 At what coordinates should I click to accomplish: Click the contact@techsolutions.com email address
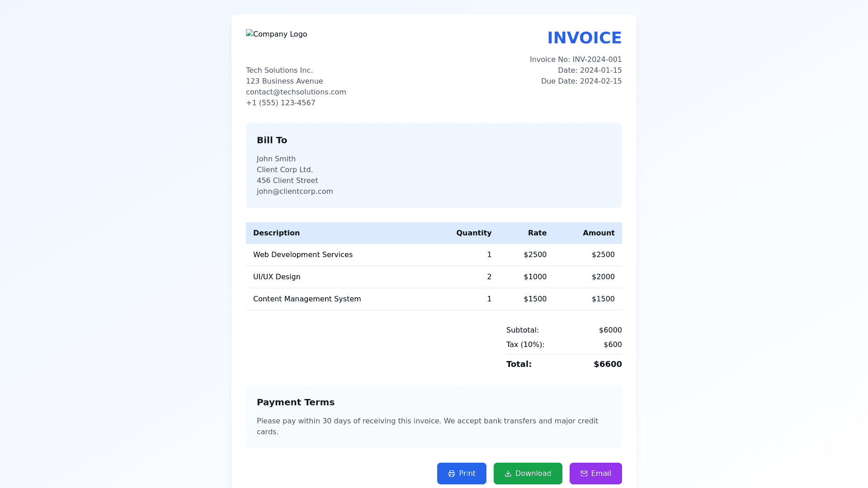(x=296, y=92)
